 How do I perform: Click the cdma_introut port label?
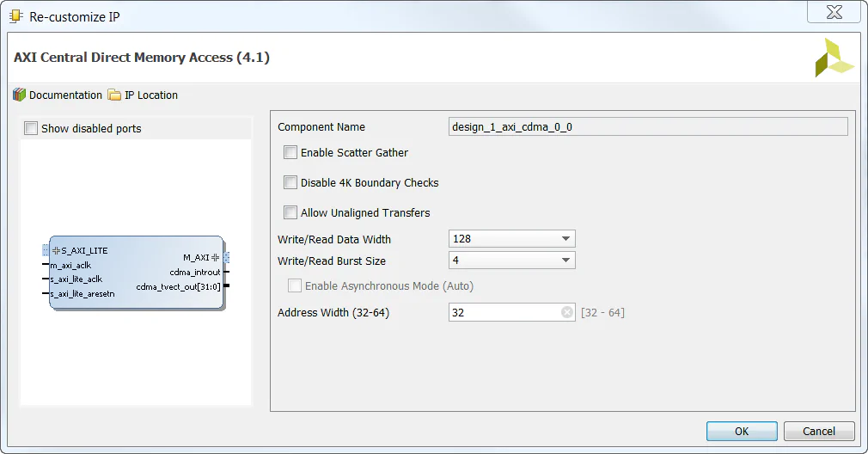coord(195,272)
